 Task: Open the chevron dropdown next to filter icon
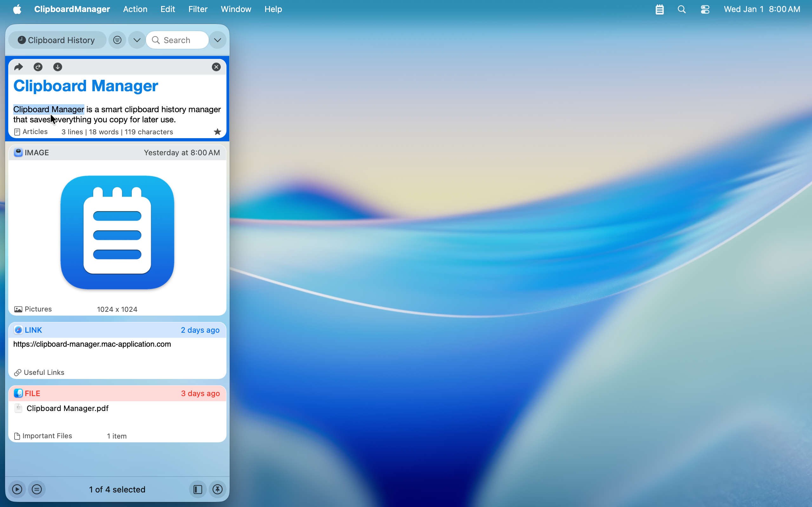point(137,40)
